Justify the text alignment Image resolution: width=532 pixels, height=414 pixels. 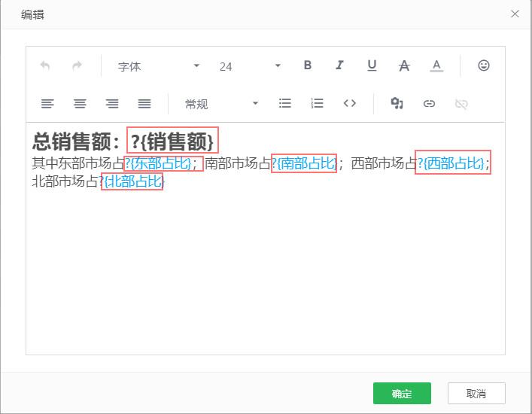coord(144,104)
